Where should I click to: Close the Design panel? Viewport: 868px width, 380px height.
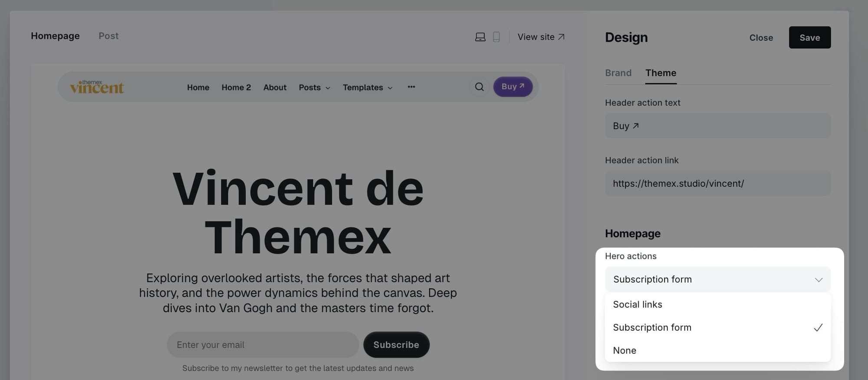pyautogui.click(x=761, y=38)
